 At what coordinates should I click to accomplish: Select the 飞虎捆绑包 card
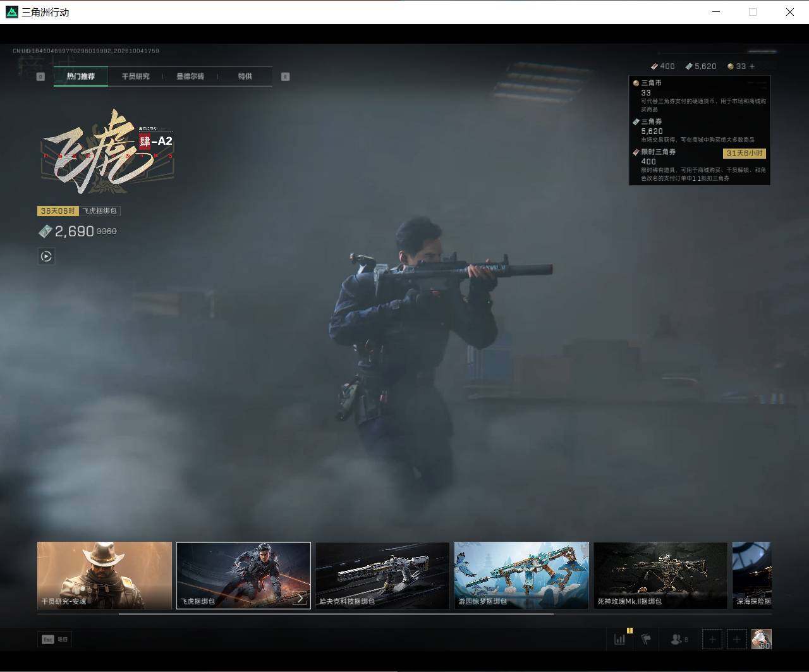pyautogui.click(x=243, y=575)
